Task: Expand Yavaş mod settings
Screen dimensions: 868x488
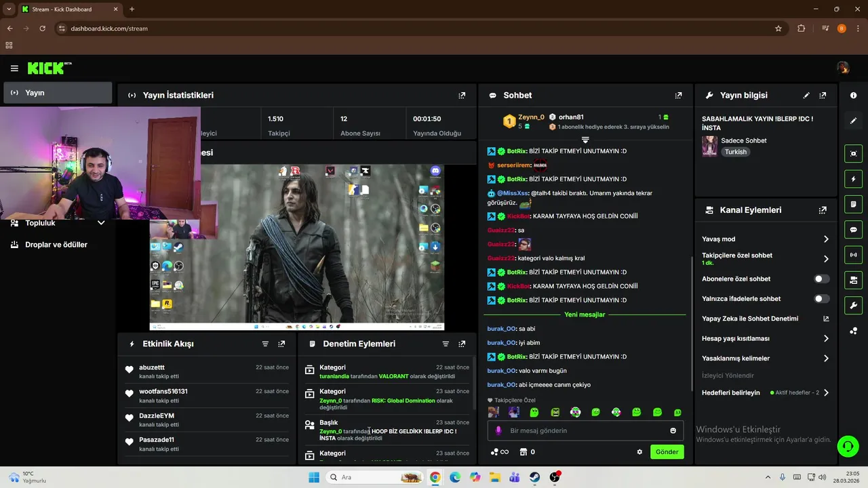Action: pos(826,239)
